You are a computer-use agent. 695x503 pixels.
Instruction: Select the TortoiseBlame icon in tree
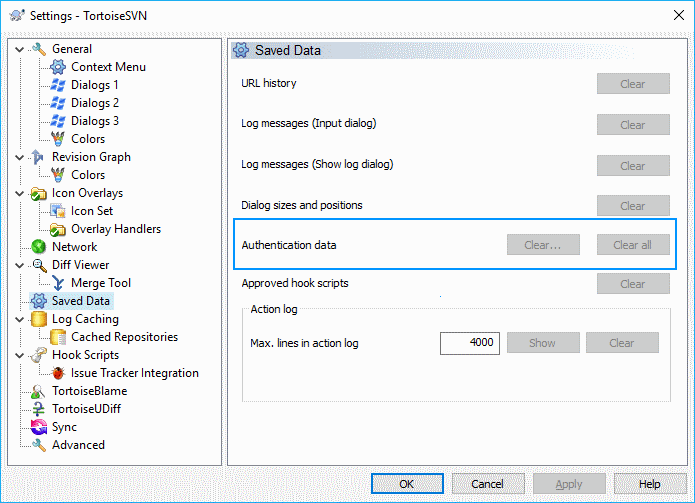(x=39, y=391)
